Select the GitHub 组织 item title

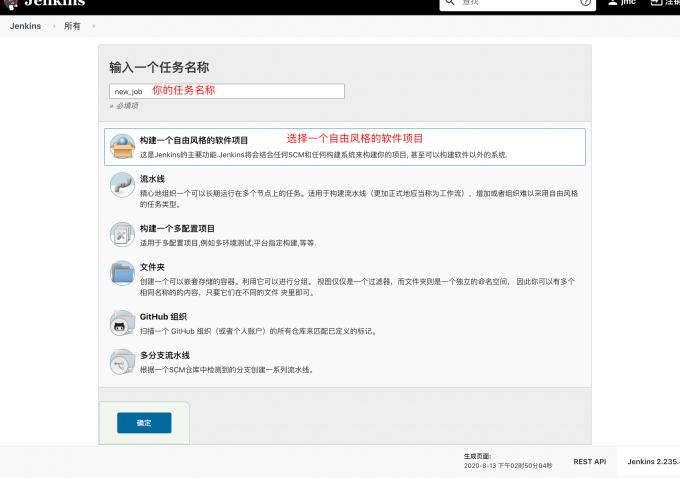click(163, 317)
